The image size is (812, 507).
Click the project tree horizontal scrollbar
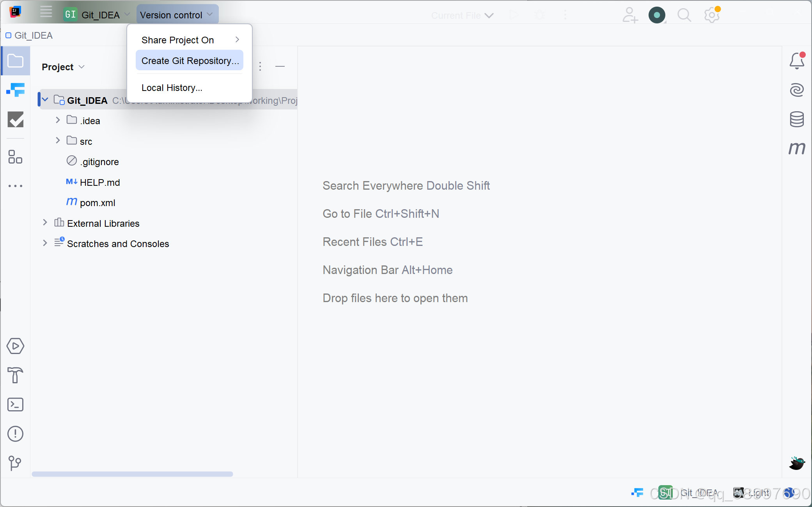click(132, 474)
